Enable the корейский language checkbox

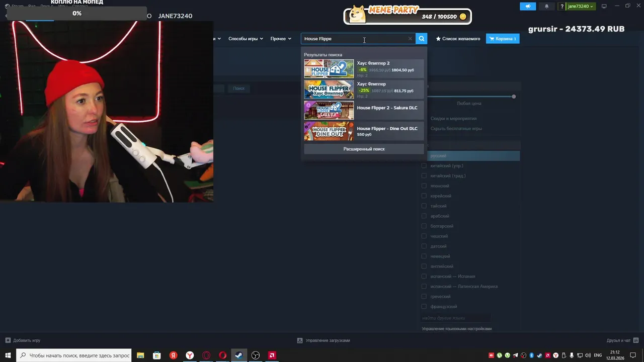click(424, 196)
